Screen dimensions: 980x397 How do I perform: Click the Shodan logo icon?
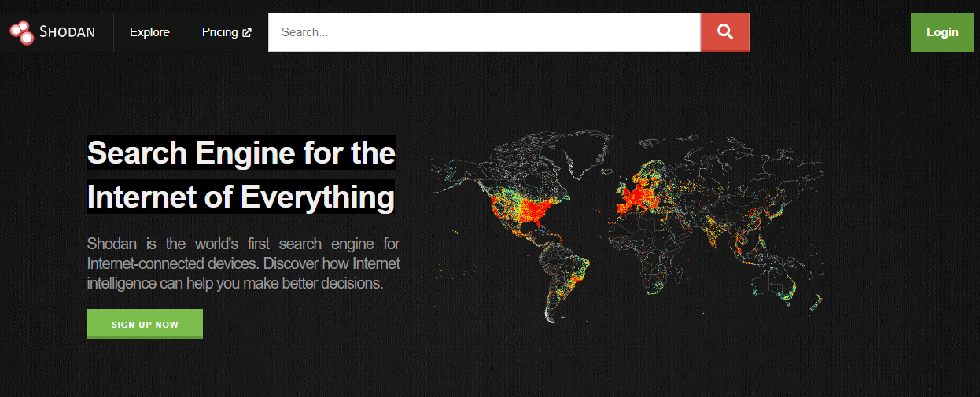(21, 32)
